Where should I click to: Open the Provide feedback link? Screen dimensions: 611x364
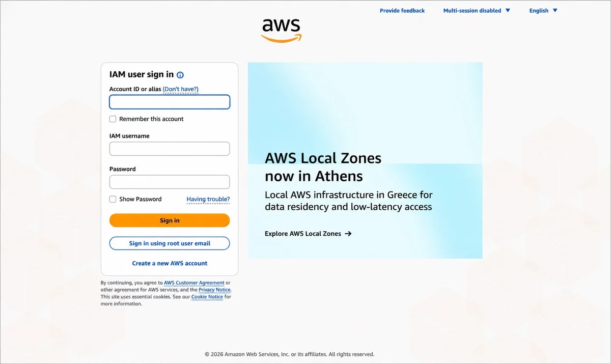click(402, 10)
